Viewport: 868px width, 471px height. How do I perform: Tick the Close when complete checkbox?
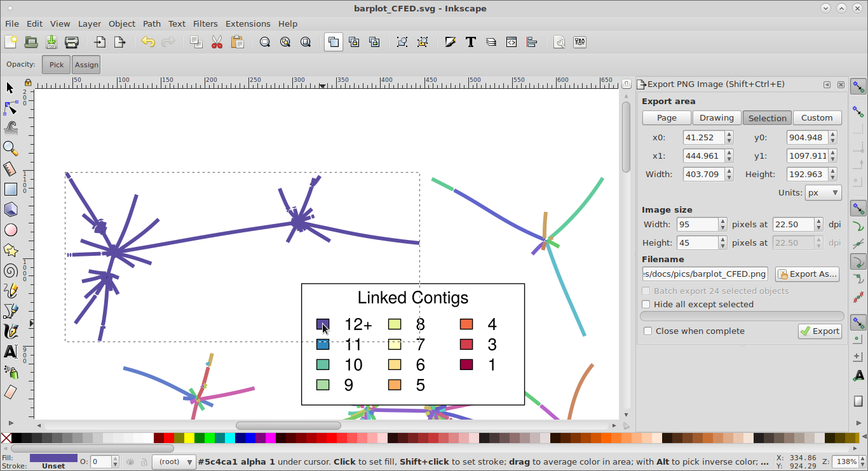coord(648,331)
